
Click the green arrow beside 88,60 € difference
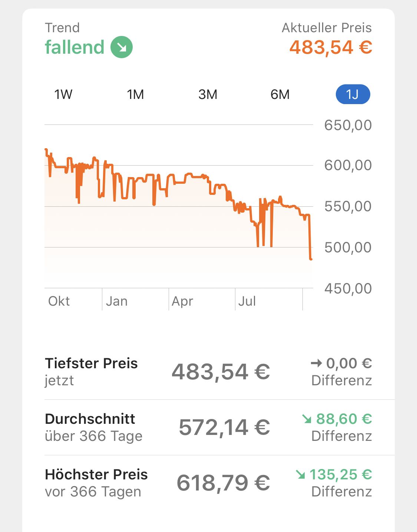(307, 419)
